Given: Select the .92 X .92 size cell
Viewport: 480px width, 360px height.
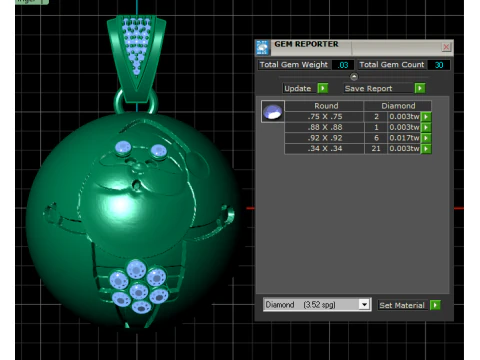Looking at the screenshot, I should pos(324,138).
